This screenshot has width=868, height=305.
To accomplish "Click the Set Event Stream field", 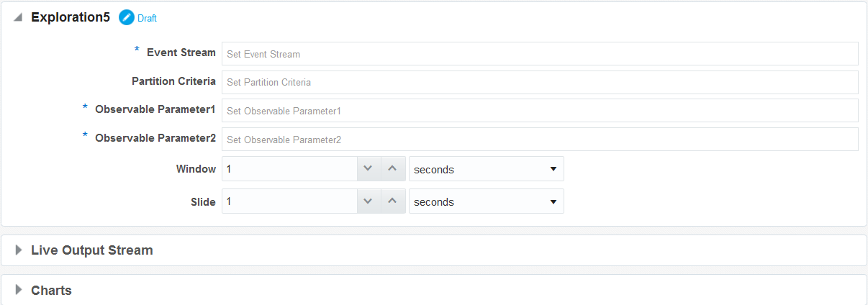I will [540, 54].
